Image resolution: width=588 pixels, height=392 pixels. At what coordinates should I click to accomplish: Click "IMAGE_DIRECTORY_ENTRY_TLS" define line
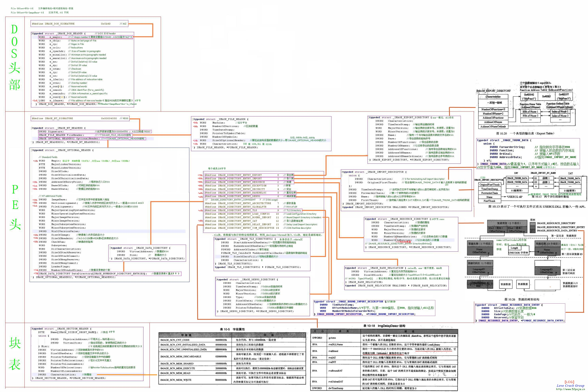[x=253, y=211]
